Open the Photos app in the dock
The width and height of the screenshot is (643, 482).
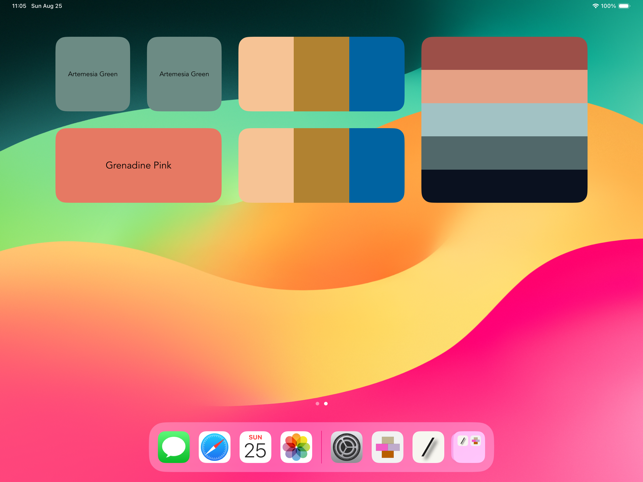tap(296, 447)
